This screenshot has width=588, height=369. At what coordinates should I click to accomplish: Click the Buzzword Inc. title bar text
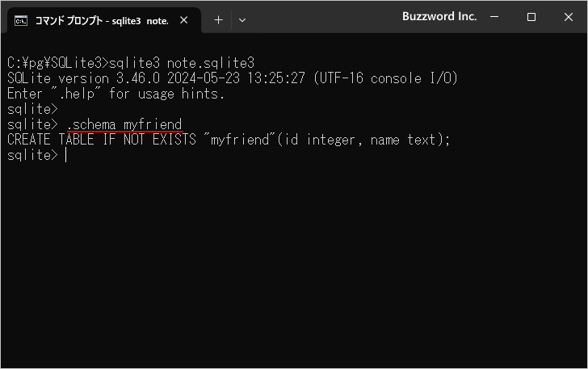coord(439,17)
